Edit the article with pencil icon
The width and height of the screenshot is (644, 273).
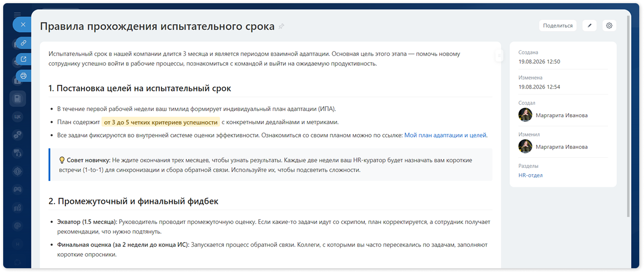(590, 25)
